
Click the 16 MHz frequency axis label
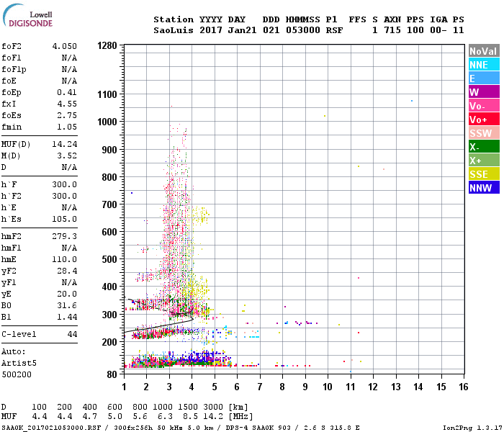[464, 387]
